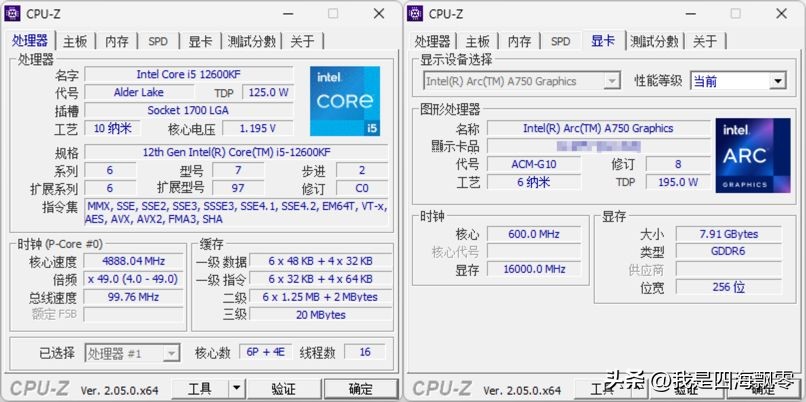Image resolution: width=806 pixels, height=402 pixels.
Task: Click the core speed 4888.04 MHz value
Action: coord(133,261)
